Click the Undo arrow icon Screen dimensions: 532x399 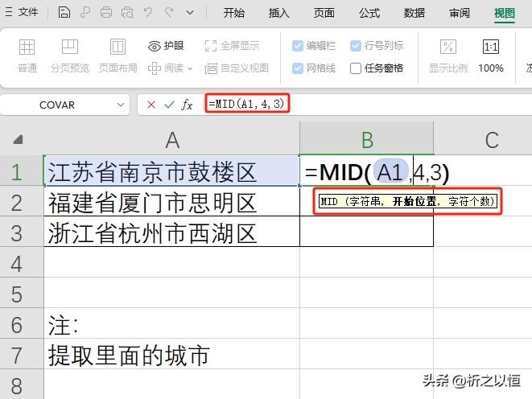point(147,13)
